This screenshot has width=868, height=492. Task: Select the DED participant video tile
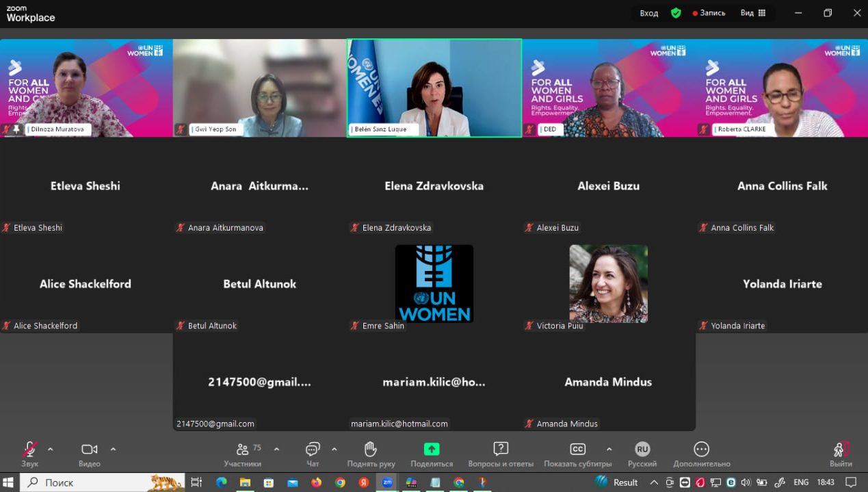click(609, 88)
